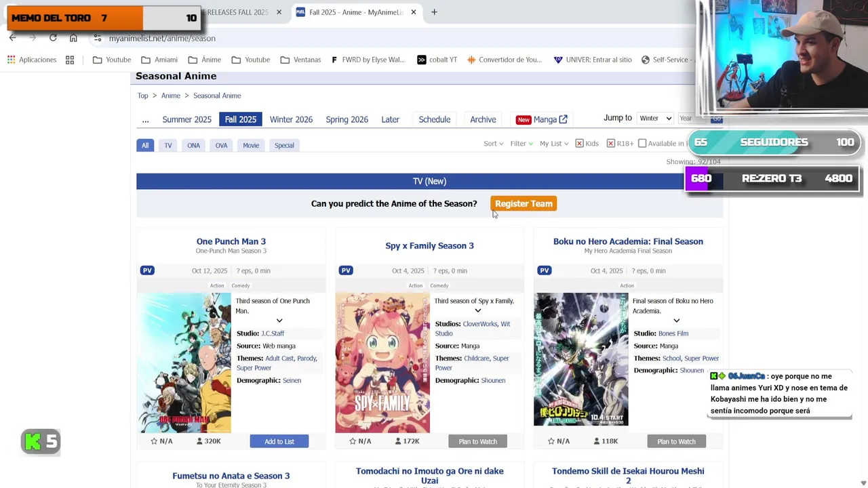868x488 pixels.
Task: Open the Aplicaciones grid icon in bookmarks bar
Action: tap(11, 60)
